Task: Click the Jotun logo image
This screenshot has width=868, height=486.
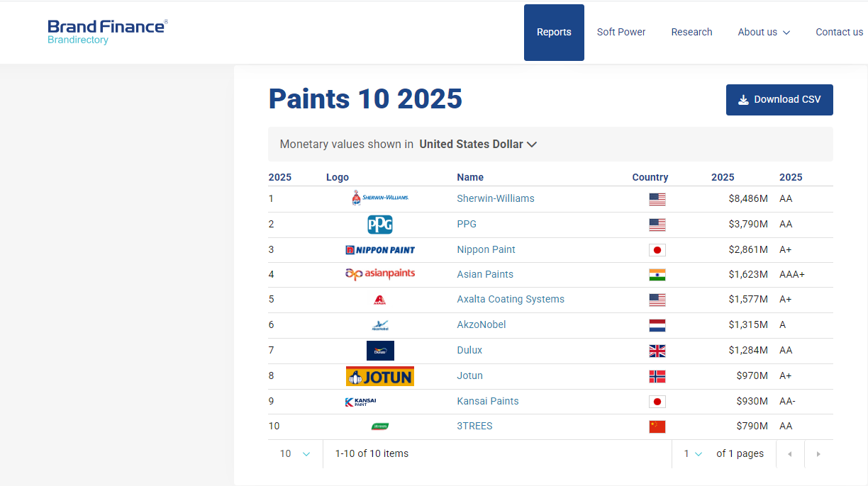Action: pos(380,376)
